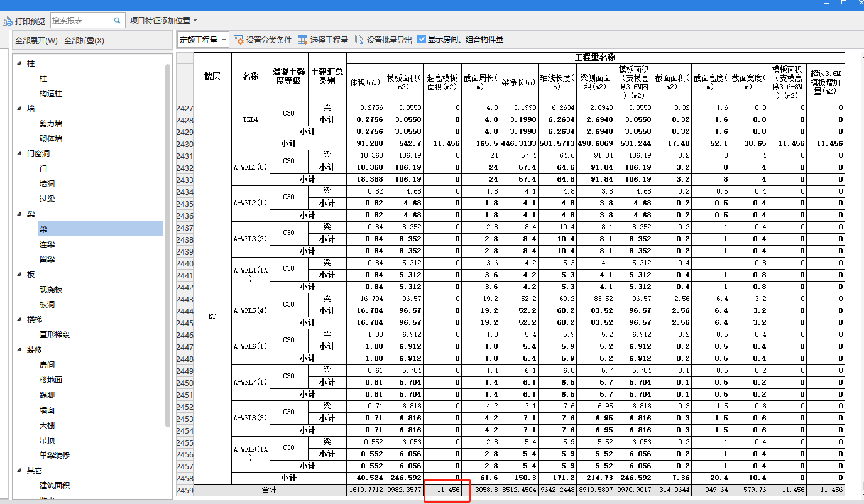
Task: Collapse the 装修 tree group
Action: pyautogui.click(x=19, y=350)
